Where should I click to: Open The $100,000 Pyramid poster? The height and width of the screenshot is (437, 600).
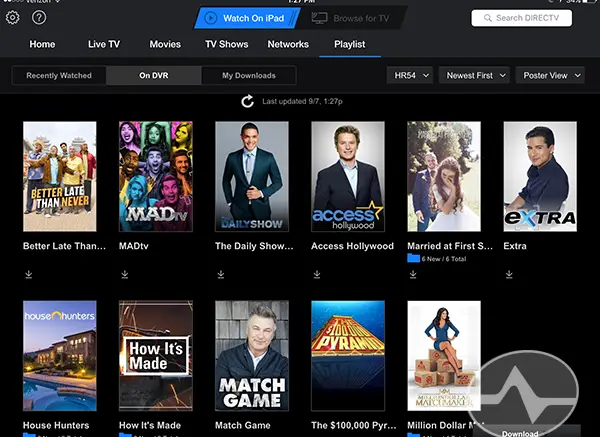point(348,355)
